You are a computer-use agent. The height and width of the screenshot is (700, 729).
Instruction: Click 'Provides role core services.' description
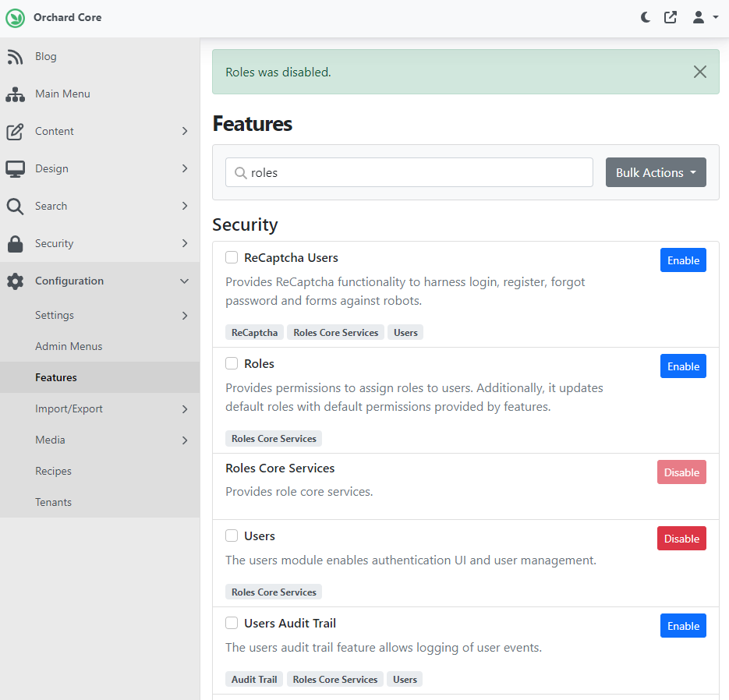coord(299,491)
